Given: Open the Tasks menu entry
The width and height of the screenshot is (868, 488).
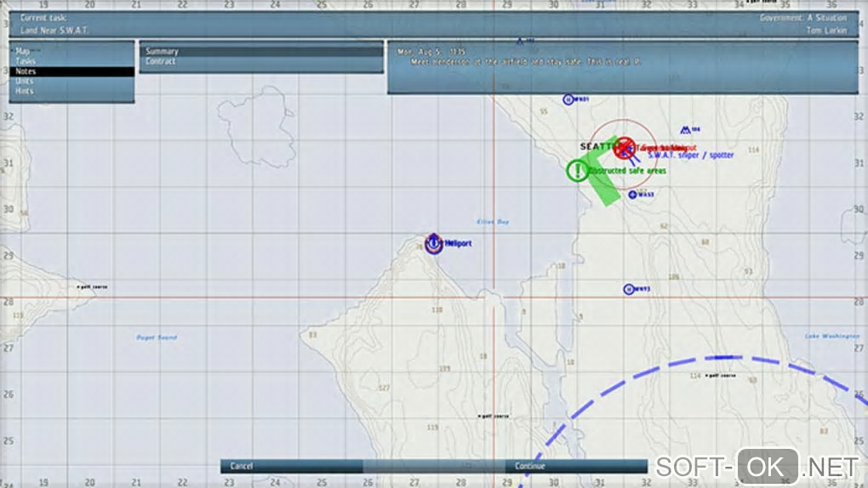Looking at the screenshot, I should click(x=72, y=61).
